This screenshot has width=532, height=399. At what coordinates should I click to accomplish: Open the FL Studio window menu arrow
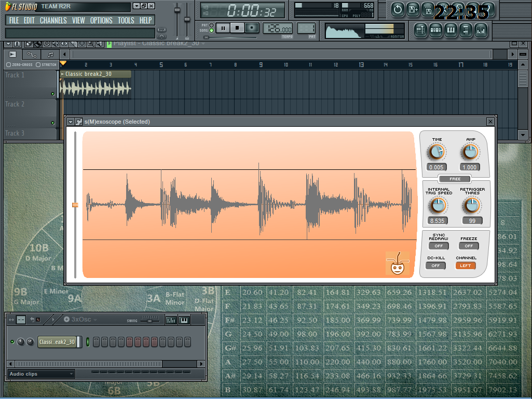point(136,6)
